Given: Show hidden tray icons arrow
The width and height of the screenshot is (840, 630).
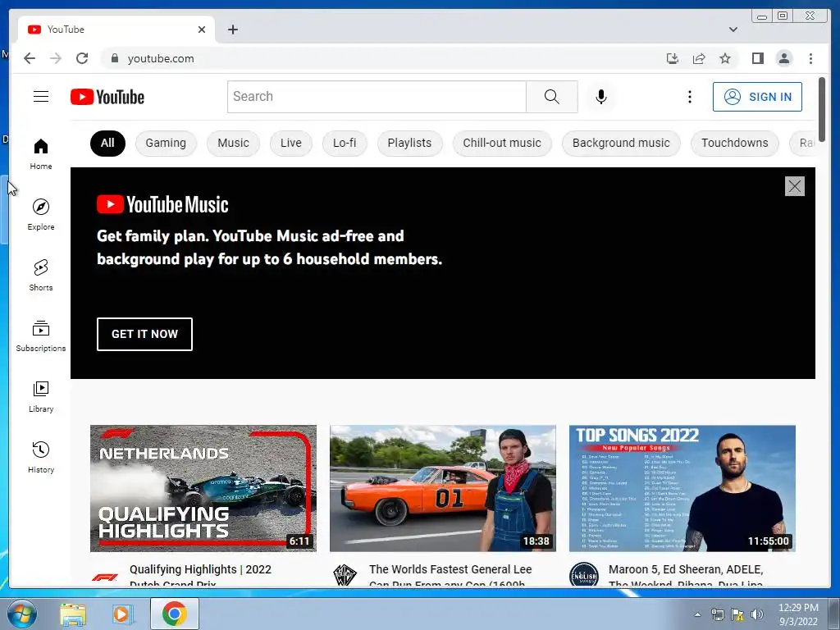Looking at the screenshot, I should [697, 614].
